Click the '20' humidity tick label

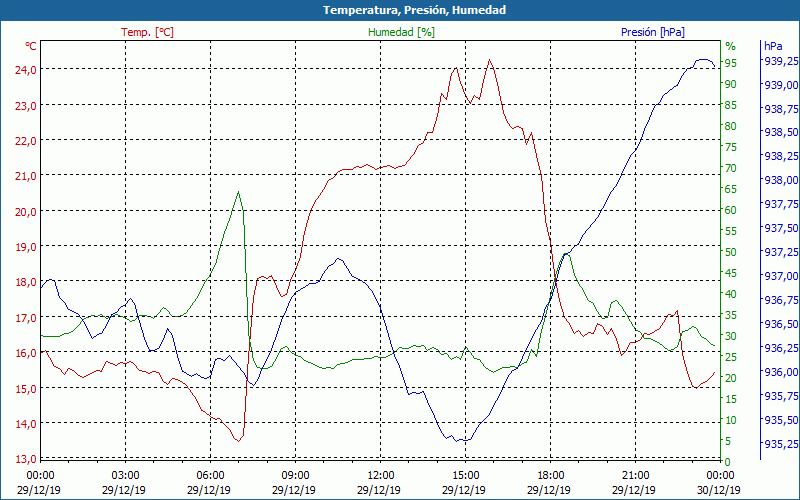(x=731, y=378)
